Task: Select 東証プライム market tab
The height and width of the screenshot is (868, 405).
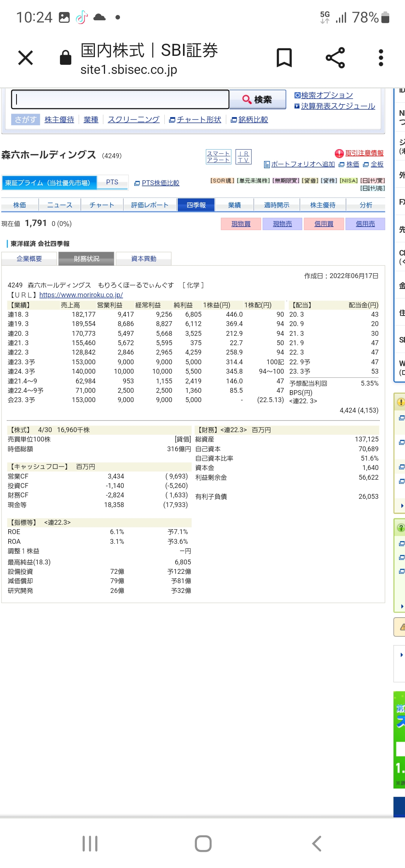Action: [49, 183]
